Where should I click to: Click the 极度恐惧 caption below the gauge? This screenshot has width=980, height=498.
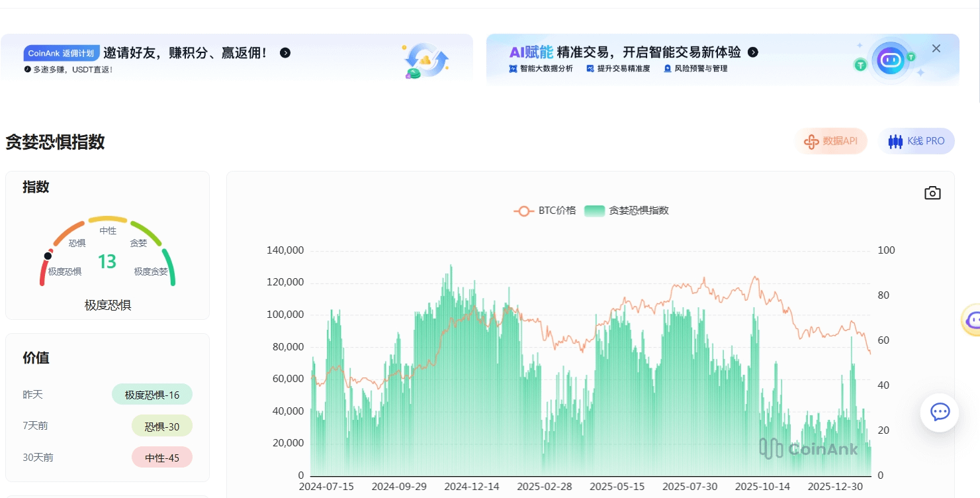click(108, 305)
